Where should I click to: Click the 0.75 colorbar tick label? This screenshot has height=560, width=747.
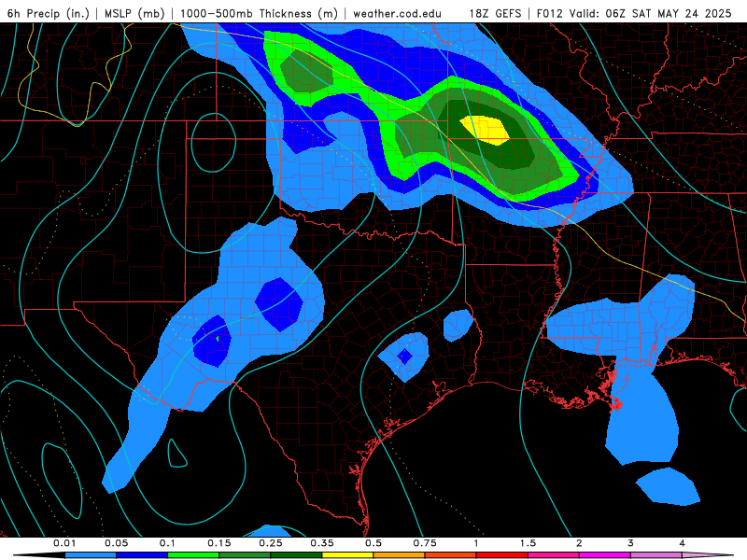pyautogui.click(x=425, y=543)
